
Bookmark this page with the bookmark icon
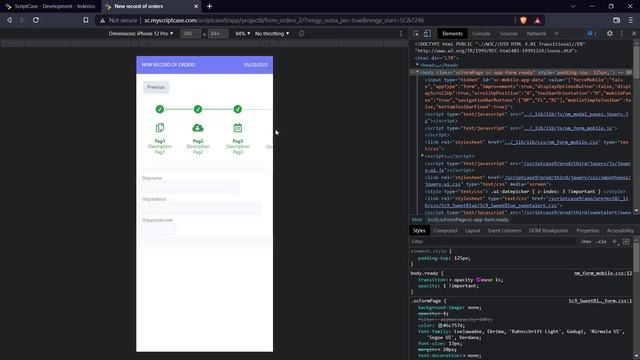[86, 20]
